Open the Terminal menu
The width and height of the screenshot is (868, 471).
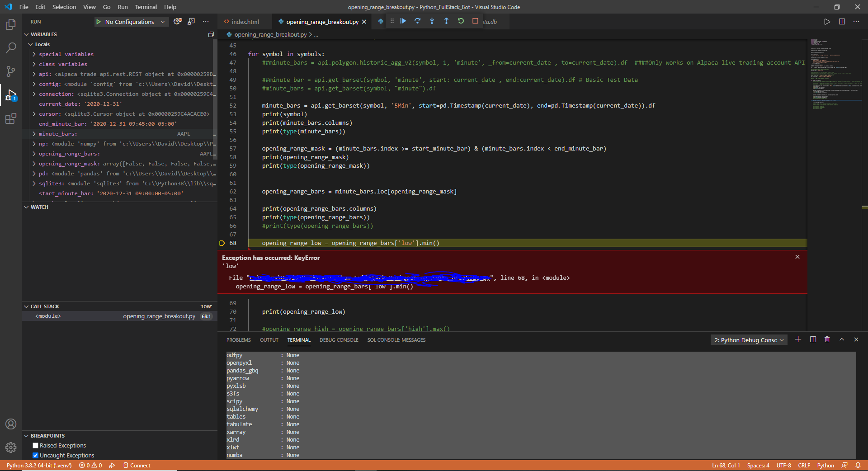146,7
